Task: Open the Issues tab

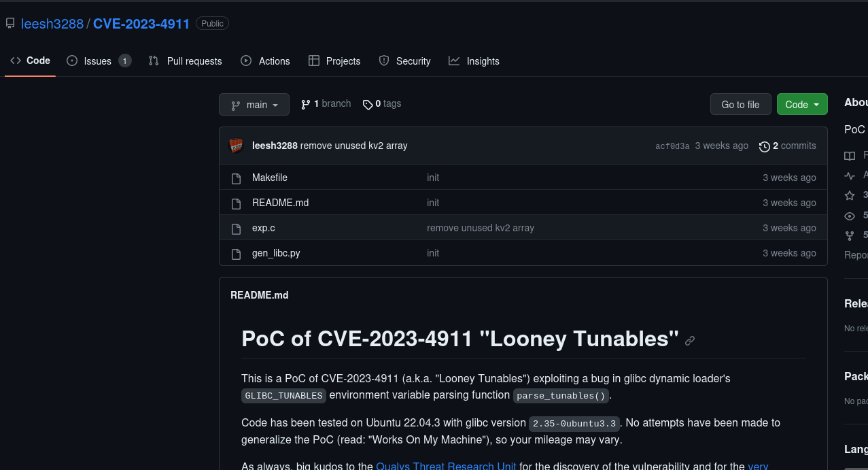Action: [x=98, y=61]
